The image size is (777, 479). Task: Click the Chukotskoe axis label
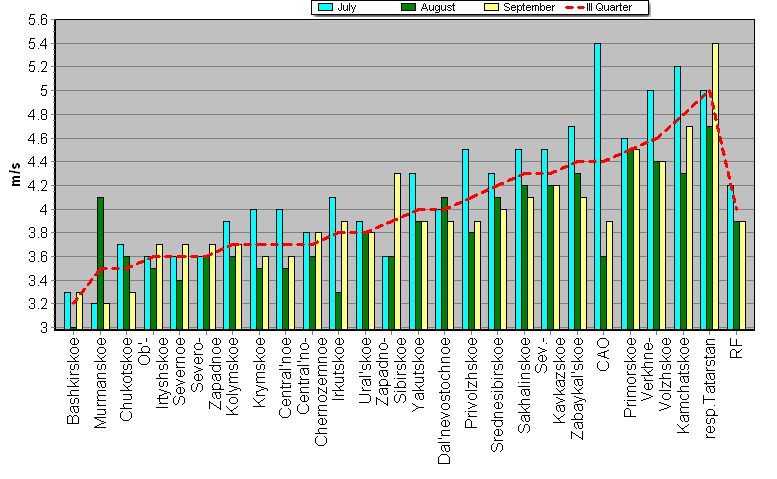tap(126, 379)
